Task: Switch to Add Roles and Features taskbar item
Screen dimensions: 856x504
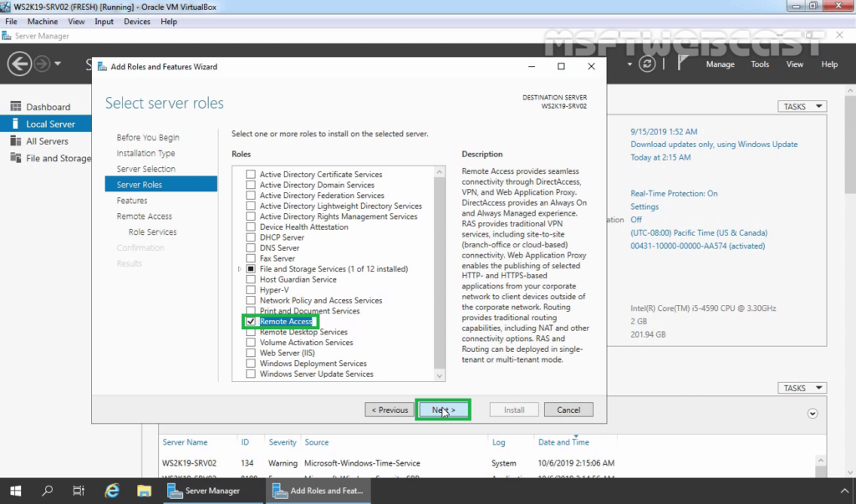Action: (x=318, y=491)
